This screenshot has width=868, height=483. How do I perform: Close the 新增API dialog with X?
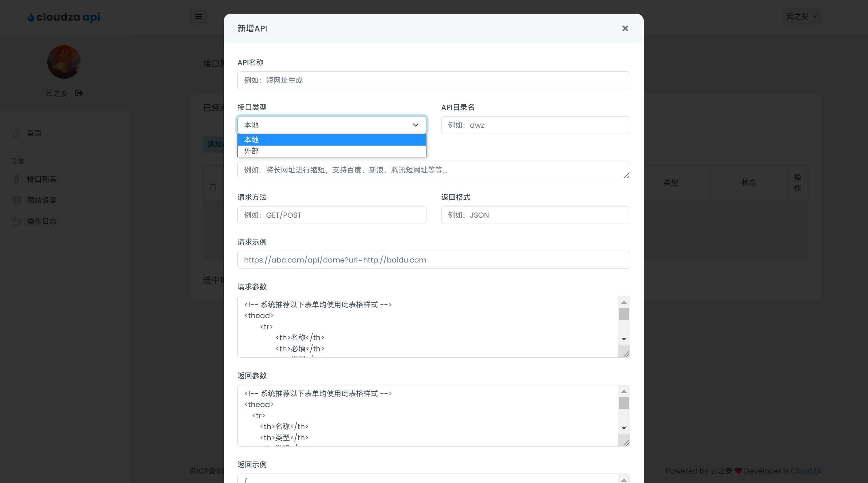coord(625,28)
